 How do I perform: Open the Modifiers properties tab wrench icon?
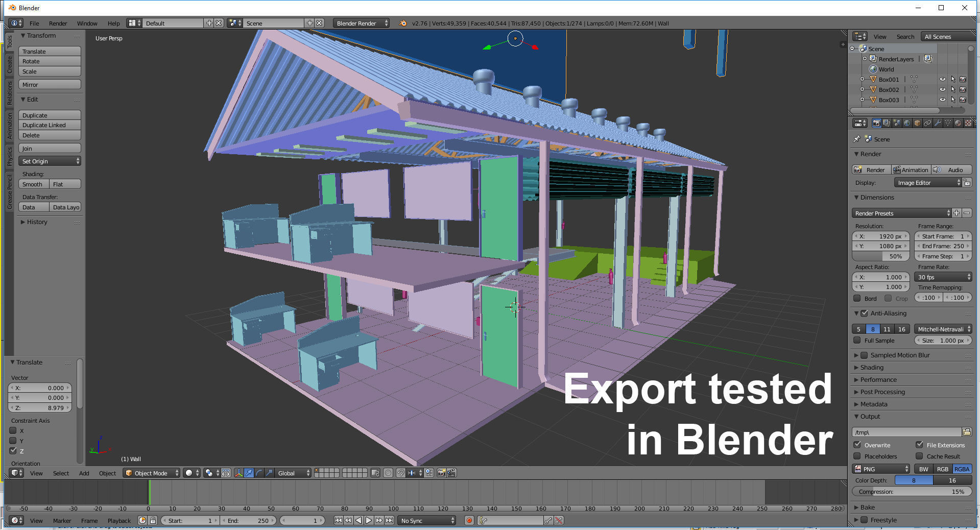(x=938, y=123)
